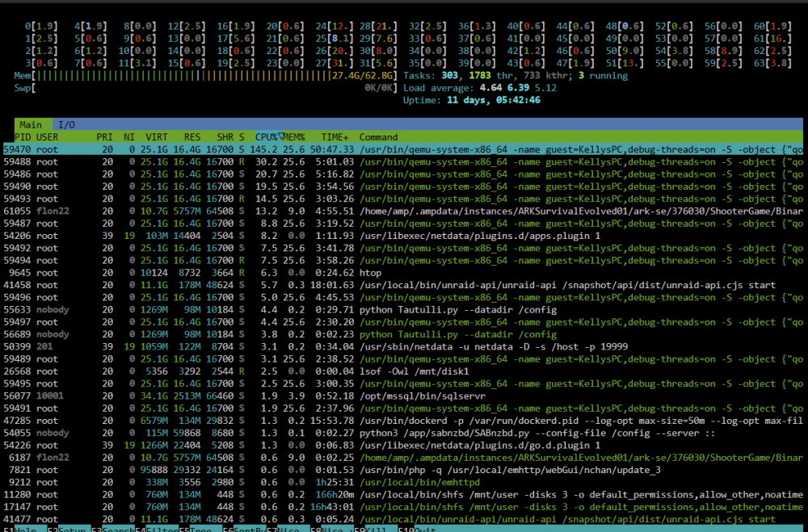Sort by PRI column header
This screenshot has height=532, width=808.
click(104, 137)
